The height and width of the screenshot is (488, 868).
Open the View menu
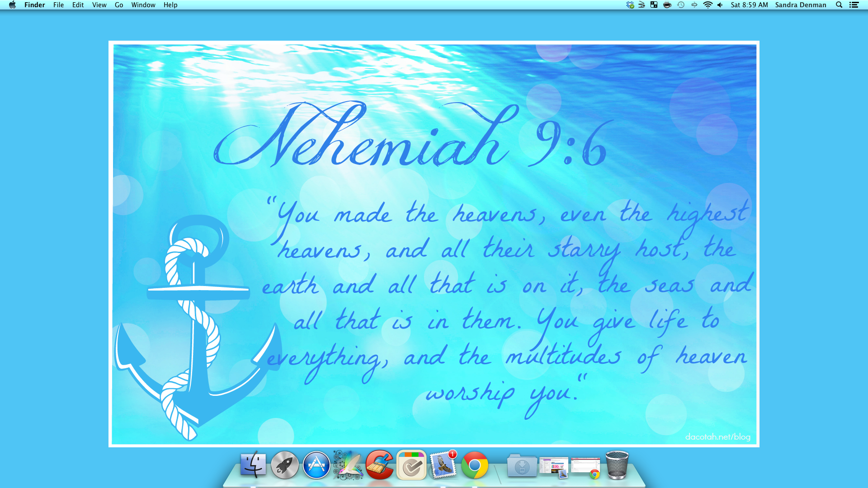[99, 5]
